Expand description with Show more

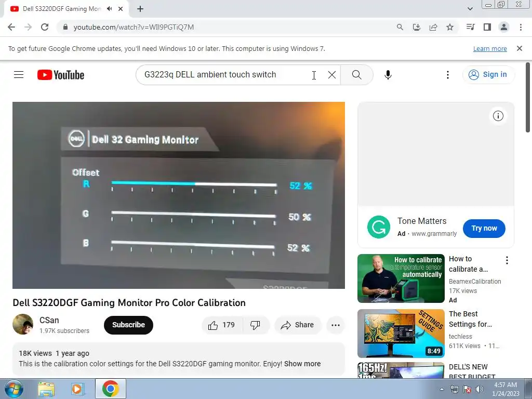[x=302, y=364]
